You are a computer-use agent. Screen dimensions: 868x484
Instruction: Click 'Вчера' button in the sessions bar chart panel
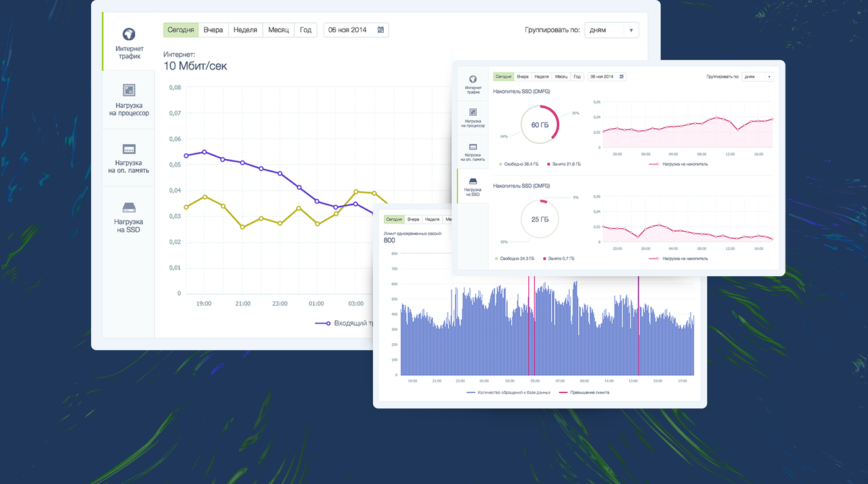pos(413,219)
